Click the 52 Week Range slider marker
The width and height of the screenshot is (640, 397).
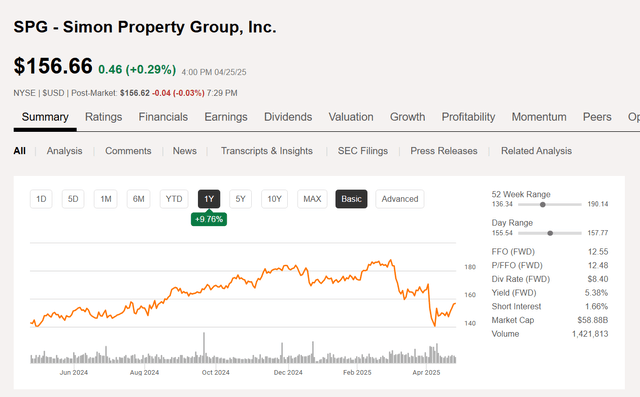click(542, 204)
